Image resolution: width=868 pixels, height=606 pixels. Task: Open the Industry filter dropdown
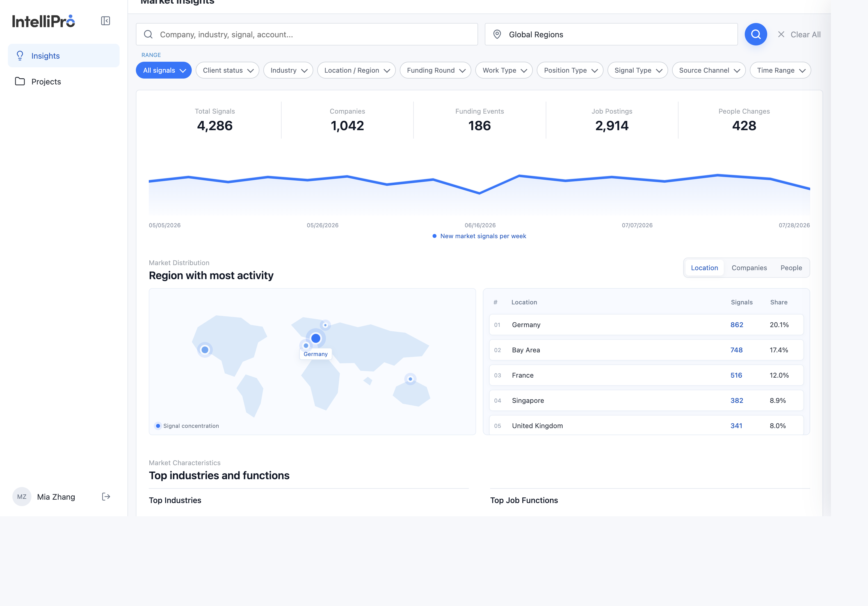289,70
